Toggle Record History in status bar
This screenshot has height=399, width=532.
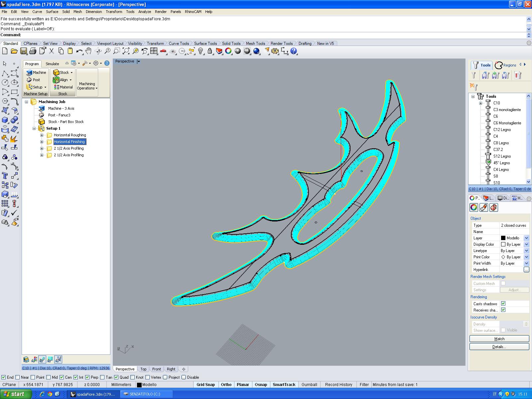[x=338, y=385]
